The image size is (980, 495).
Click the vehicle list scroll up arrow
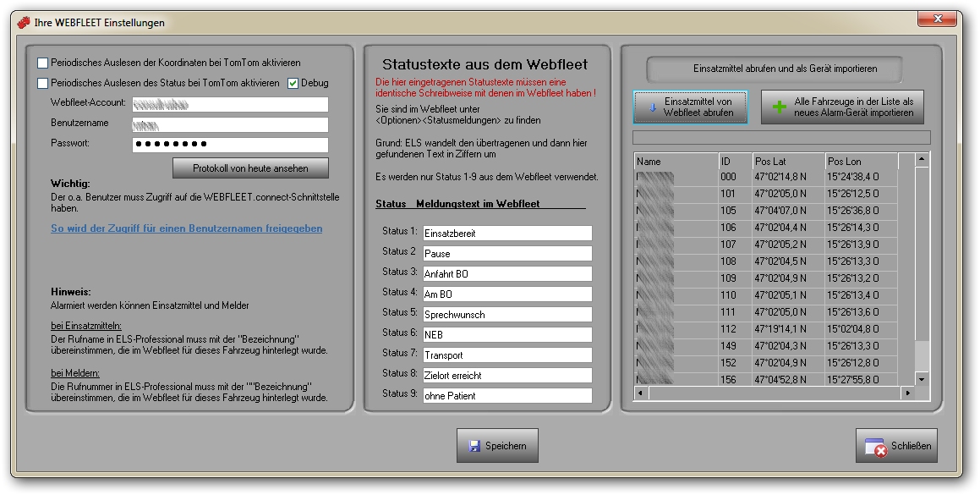[x=922, y=160]
